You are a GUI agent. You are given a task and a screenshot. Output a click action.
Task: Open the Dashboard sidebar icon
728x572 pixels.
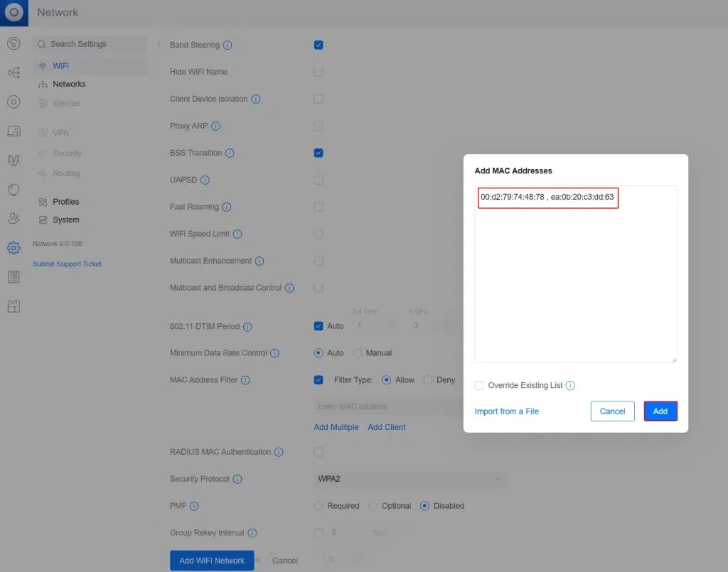click(x=14, y=43)
